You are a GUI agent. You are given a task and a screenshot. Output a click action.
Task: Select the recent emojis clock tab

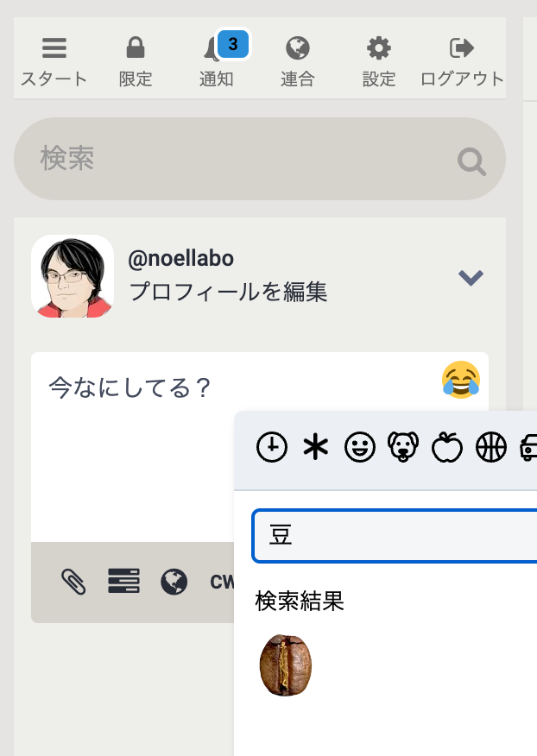point(272,447)
